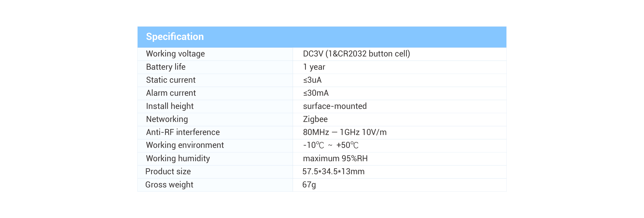This screenshot has height=218, width=644.
Task: Click the 57.5*34.5*13mm product size value
Action: point(333,172)
